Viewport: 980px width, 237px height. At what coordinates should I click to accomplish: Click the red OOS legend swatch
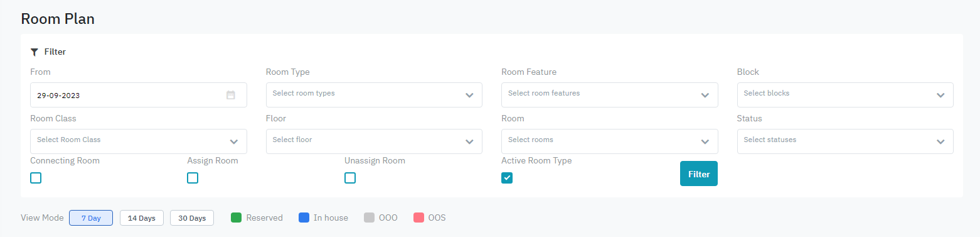(x=419, y=218)
